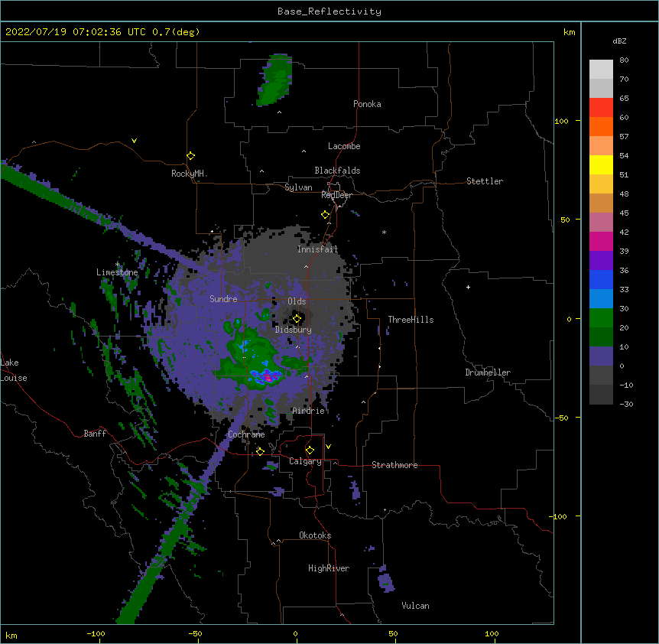The image size is (659, 644).
Task: Click the yellow radar site marker near Olds
Action: pyautogui.click(x=297, y=319)
